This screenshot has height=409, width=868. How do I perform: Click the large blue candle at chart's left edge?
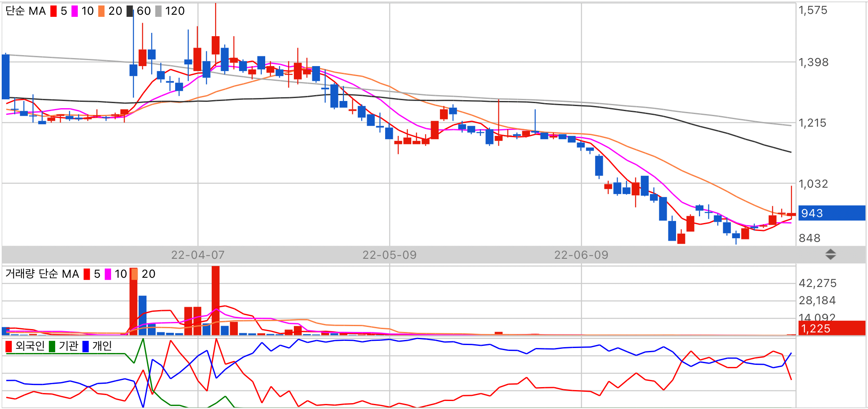[5, 77]
